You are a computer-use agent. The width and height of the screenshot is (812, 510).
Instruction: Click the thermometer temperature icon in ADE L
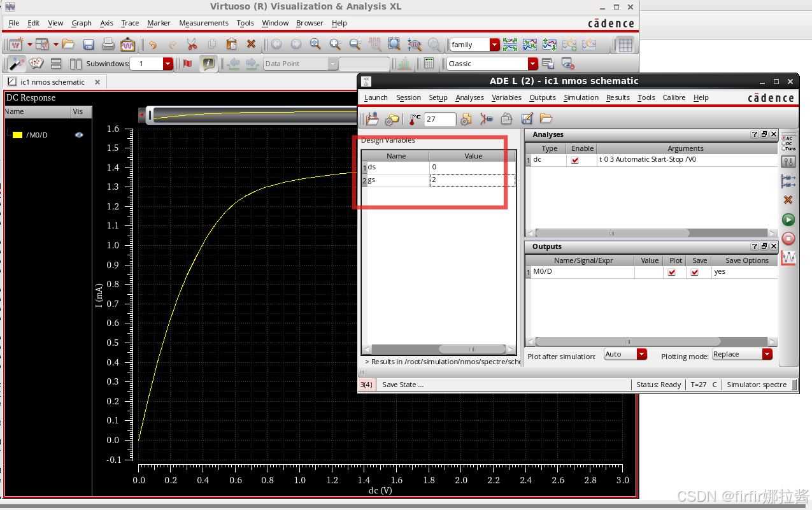415,118
